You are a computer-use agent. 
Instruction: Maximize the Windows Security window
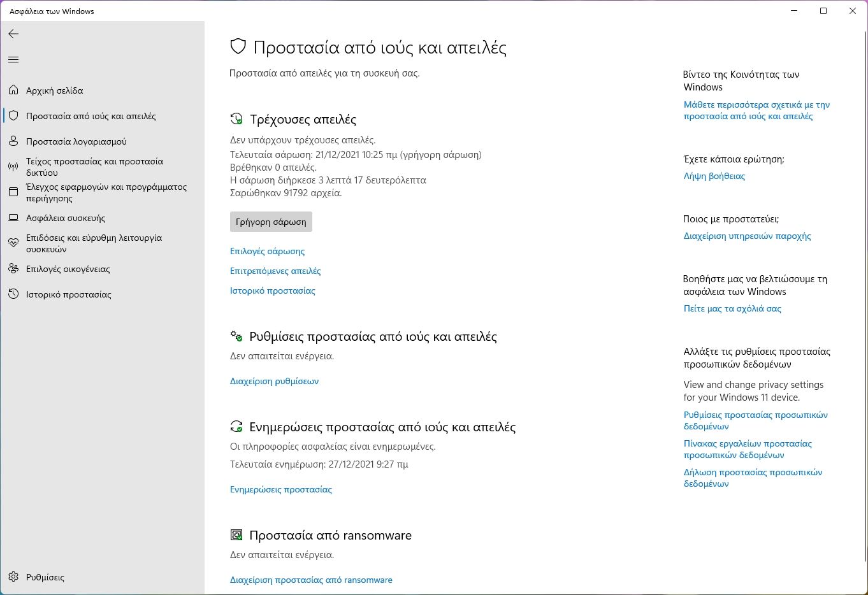[823, 11]
